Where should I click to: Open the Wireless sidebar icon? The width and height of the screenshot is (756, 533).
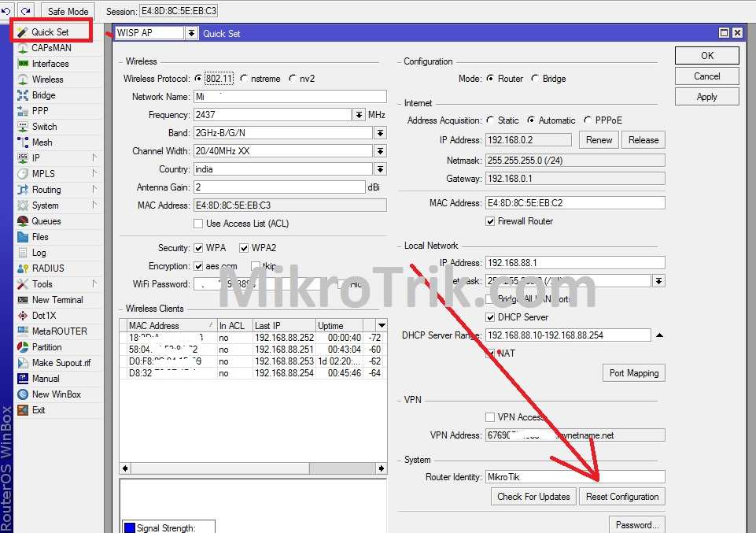(23, 80)
